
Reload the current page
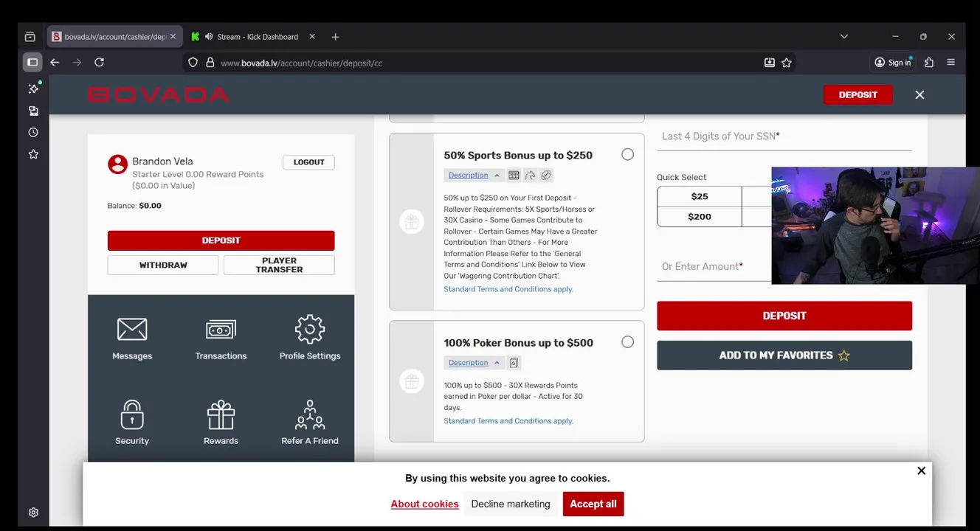99,63
